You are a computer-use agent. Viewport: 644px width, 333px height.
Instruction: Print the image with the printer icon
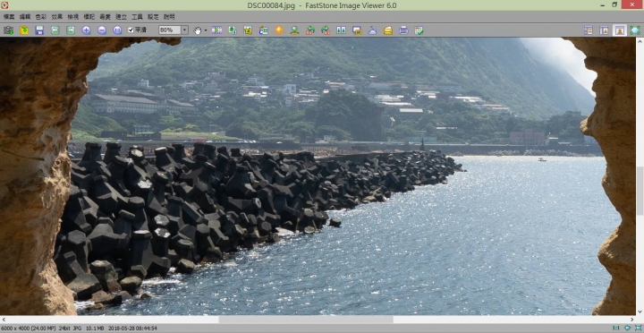click(x=403, y=30)
